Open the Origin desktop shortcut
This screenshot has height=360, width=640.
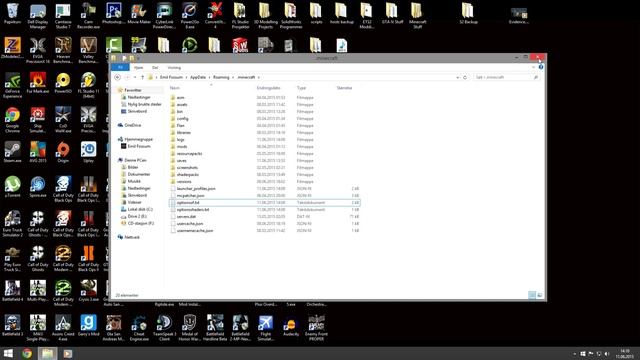pos(63,152)
